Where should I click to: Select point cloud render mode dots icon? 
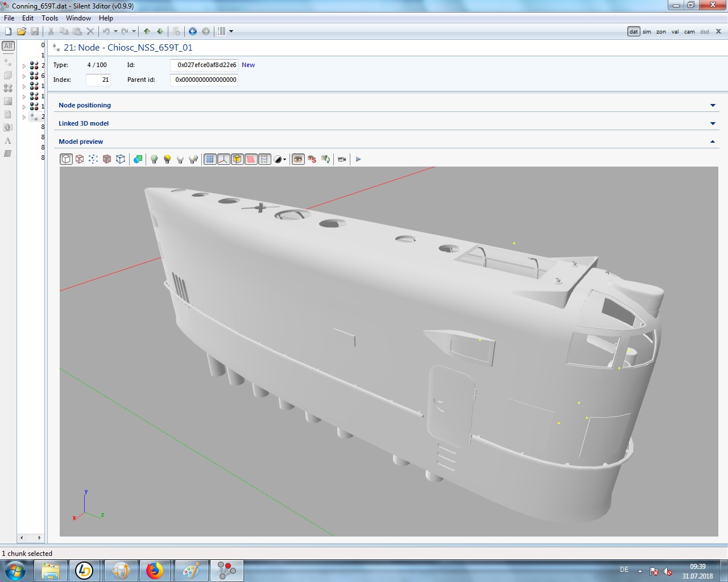tap(93, 159)
